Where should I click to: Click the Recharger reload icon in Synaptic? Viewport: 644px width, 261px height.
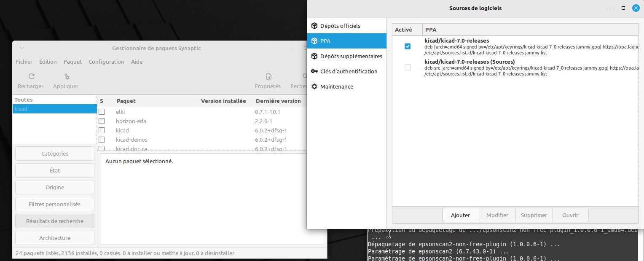31,77
